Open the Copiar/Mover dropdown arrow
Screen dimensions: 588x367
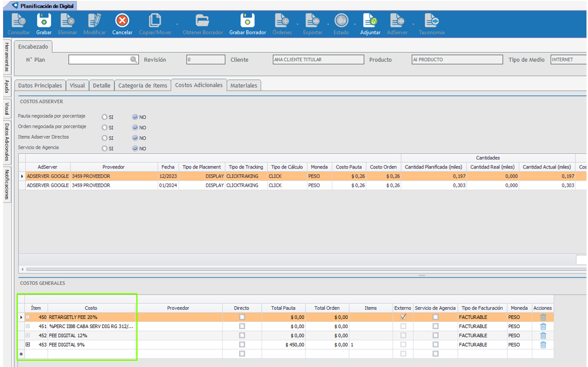(x=177, y=24)
